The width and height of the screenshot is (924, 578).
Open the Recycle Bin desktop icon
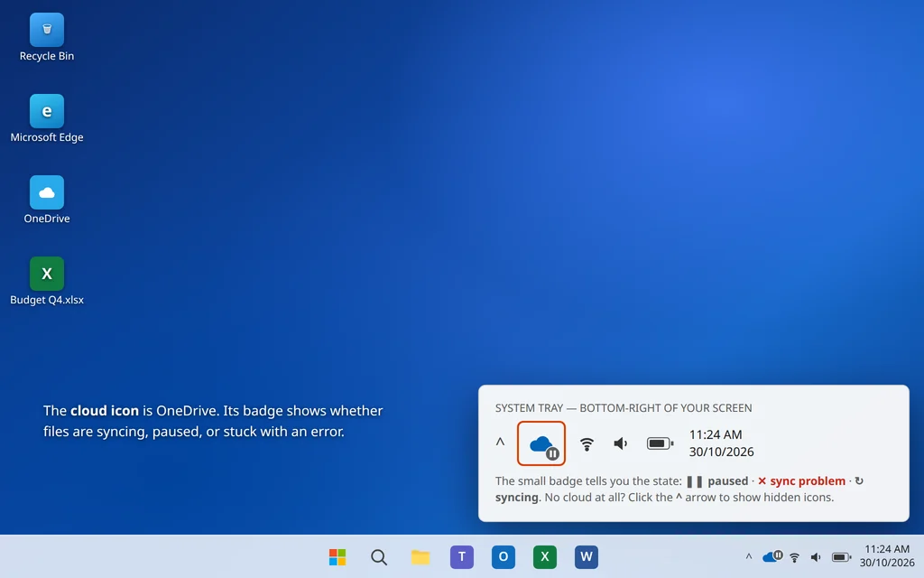(x=47, y=37)
